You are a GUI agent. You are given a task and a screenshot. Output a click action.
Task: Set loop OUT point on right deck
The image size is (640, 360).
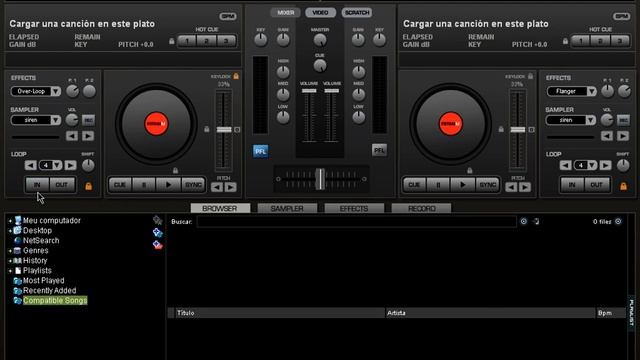596,185
